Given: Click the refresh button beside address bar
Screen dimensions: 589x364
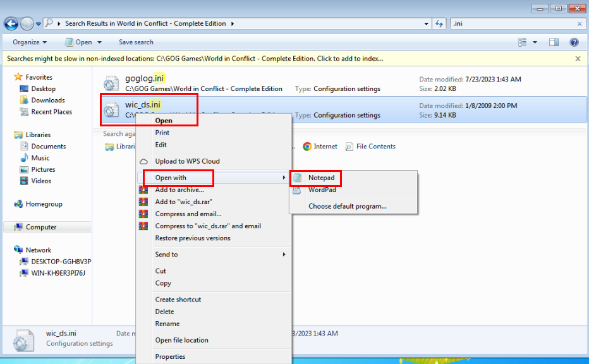Looking at the screenshot, I should click(x=439, y=23).
